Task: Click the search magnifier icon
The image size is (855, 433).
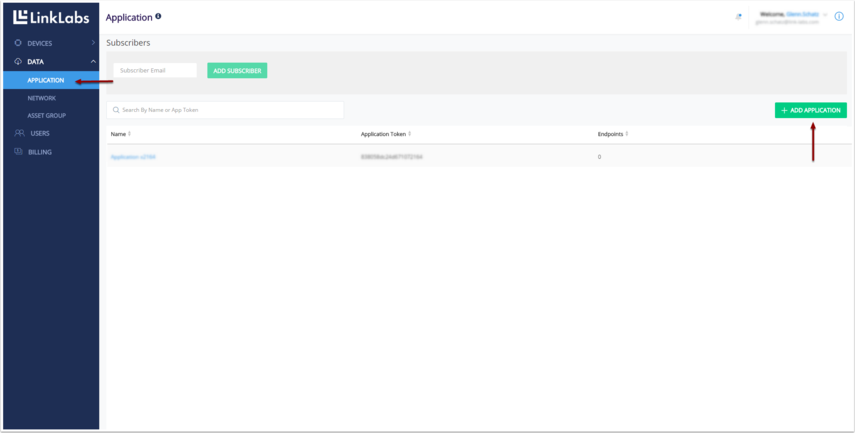Action: pos(116,110)
